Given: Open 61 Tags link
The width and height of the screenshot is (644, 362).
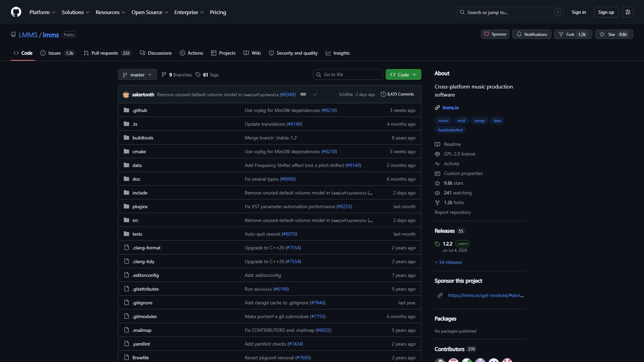Looking at the screenshot, I should (x=207, y=75).
